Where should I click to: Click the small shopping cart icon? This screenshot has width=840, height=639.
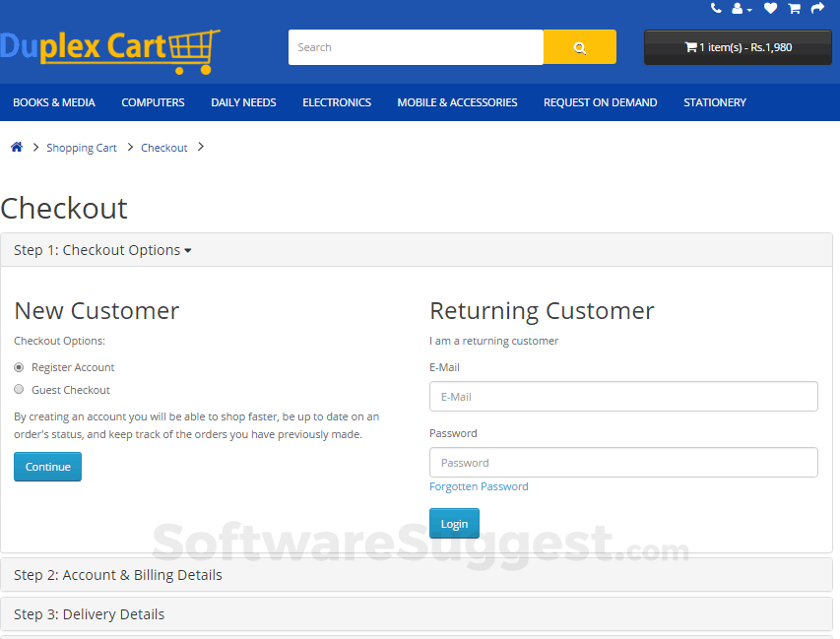pyautogui.click(x=793, y=8)
